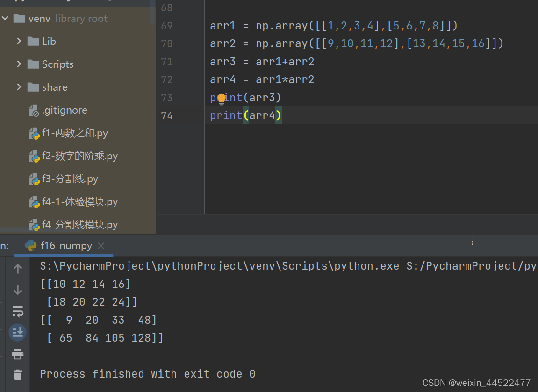Click the yellow intention lightbulb on line 73
Screen dimensions: 538x392
[222, 99]
